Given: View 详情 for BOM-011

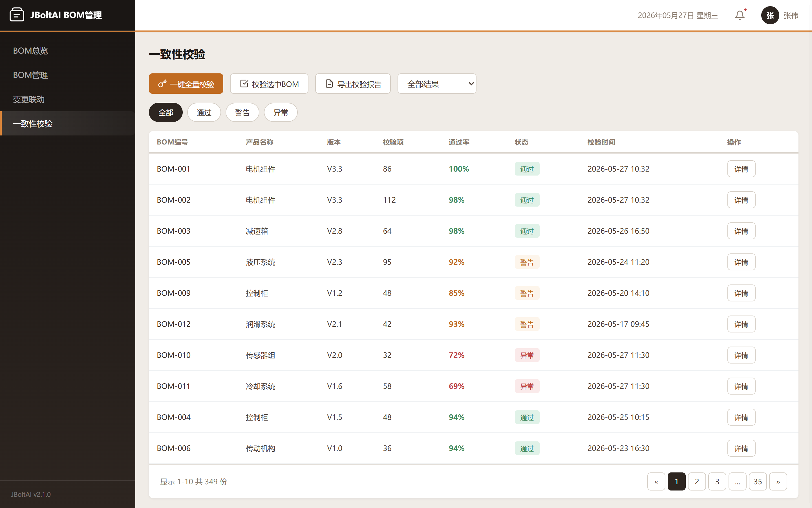Looking at the screenshot, I should (741, 386).
